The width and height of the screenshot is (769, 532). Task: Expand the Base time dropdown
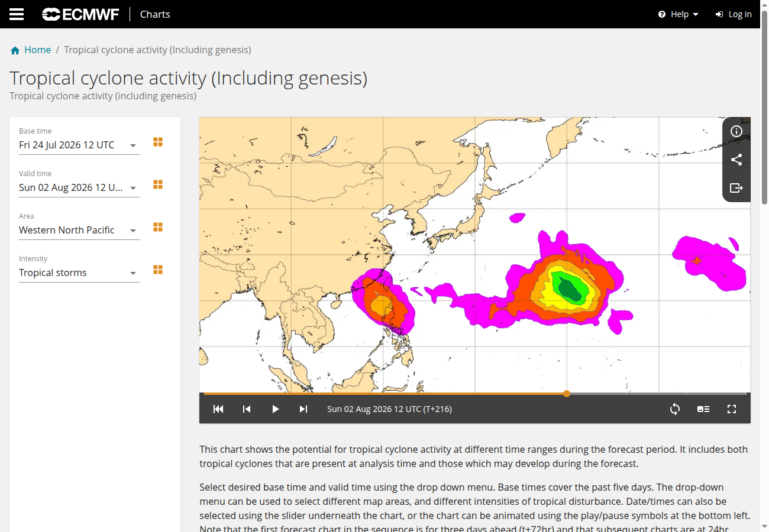[x=79, y=145]
